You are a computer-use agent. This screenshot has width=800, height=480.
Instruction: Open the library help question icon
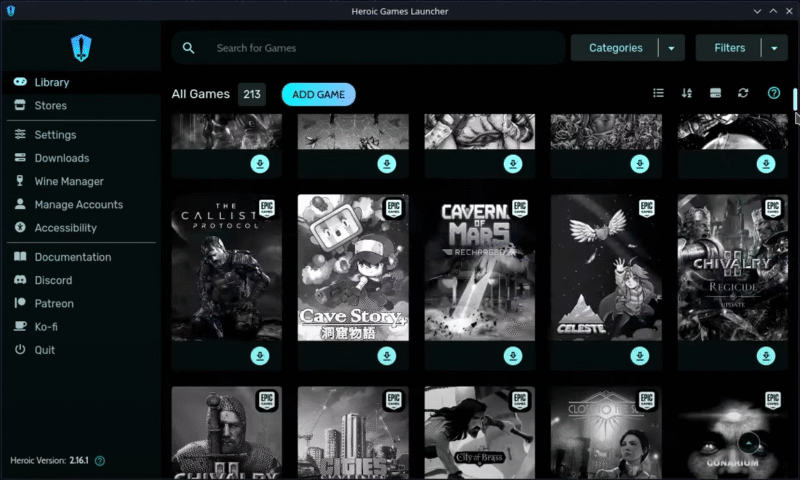(x=774, y=93)
